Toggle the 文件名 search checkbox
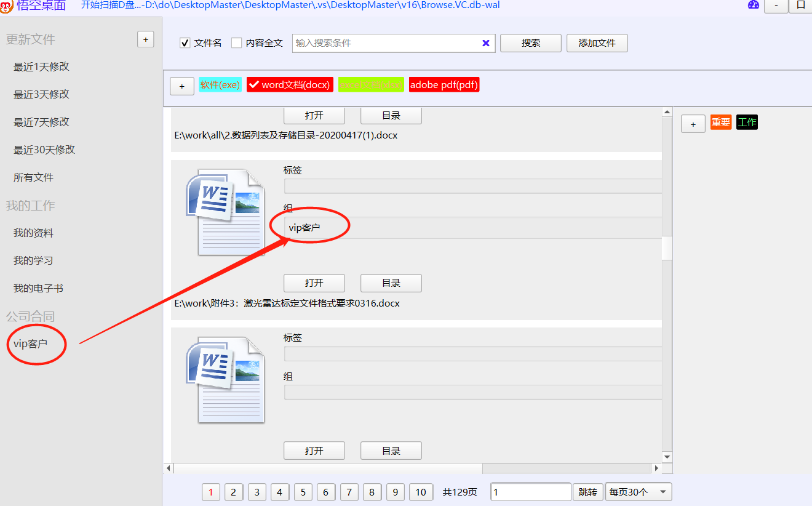The height and width of the screenshot is (506, 812). point(185,43)
